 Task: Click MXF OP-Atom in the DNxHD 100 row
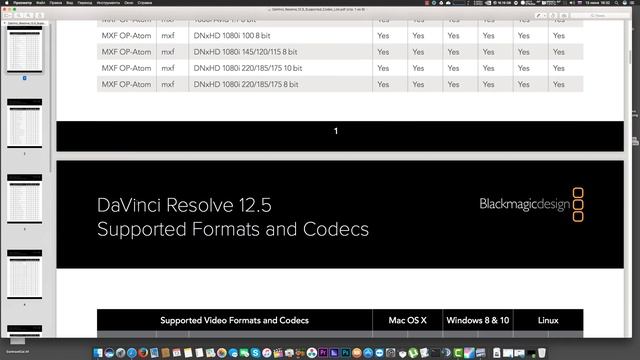(126, 36)
